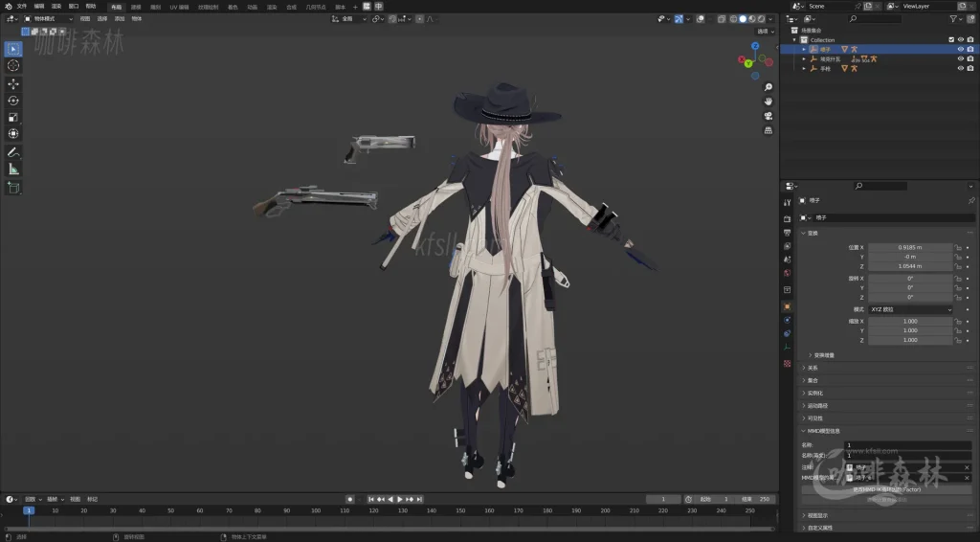The image size is (980, 542).
Task: Open the Tool properties tab icon
Action: (787, 203)
